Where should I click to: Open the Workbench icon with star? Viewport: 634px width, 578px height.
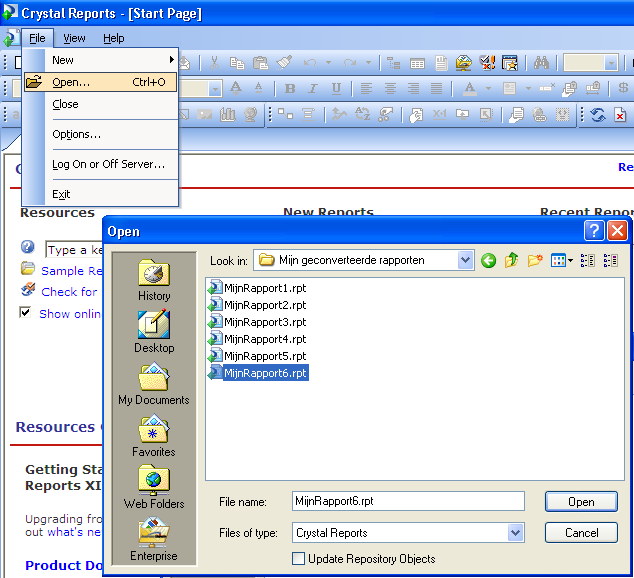(x=509, y=63)
